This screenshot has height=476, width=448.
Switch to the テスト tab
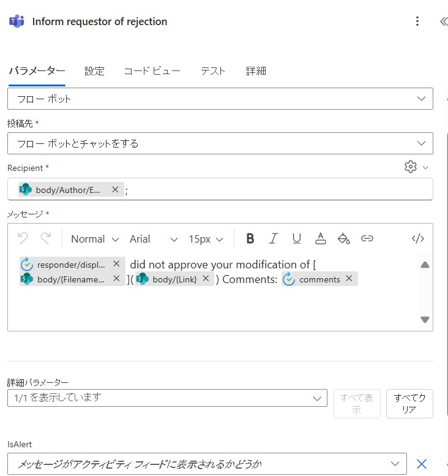coord(213,70)
